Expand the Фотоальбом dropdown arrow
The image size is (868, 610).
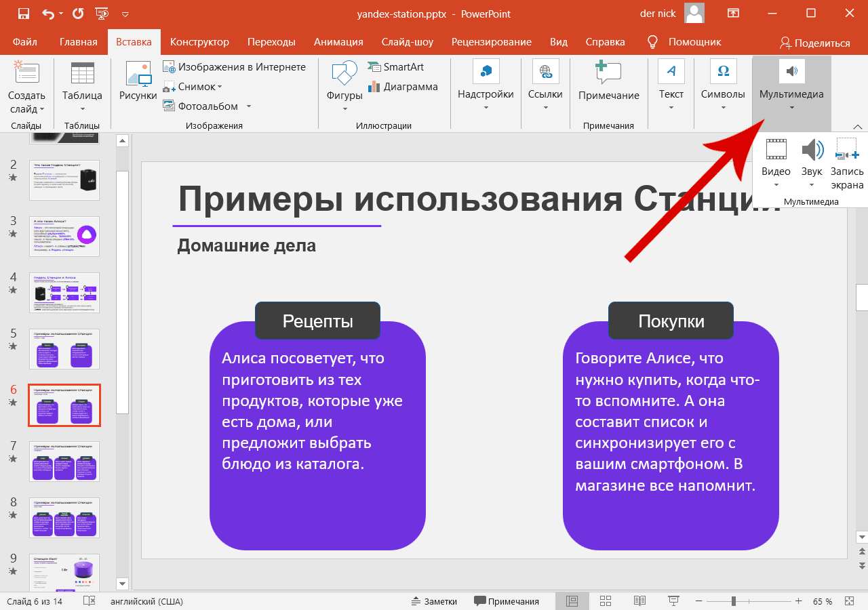click(249, 106)
